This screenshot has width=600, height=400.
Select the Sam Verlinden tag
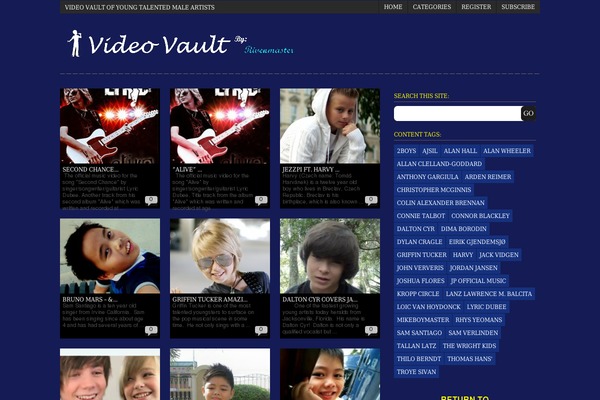[473, 333]
